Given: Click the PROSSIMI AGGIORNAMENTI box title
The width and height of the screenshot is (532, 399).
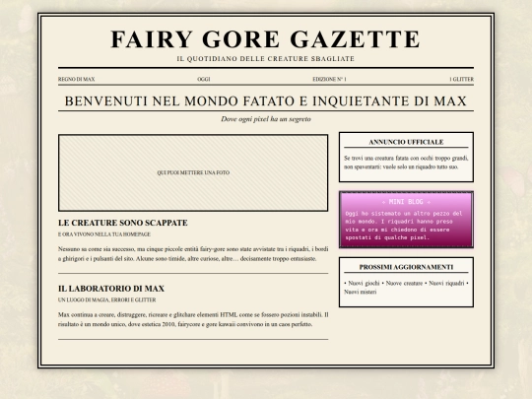Looking at the screenshot, I should [406, 267].
